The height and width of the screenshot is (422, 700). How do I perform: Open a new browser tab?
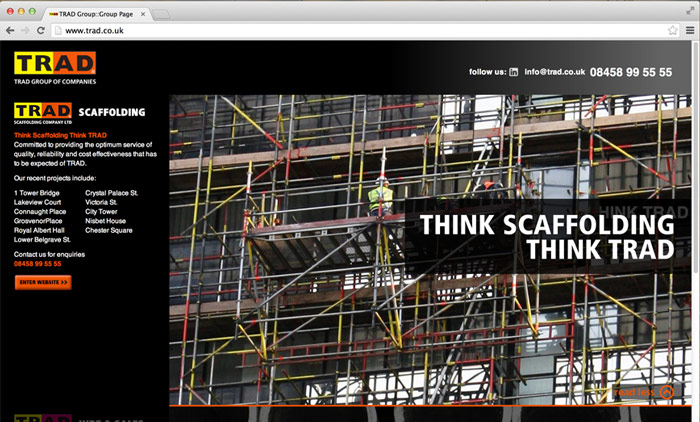[x=161, y=15]
